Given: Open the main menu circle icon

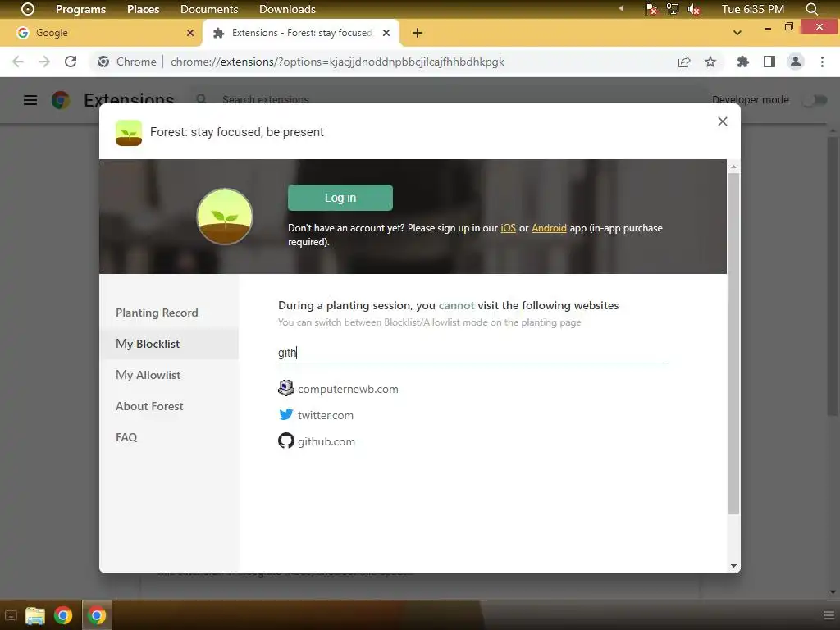Looking at the screenshot, I should 27,9.
